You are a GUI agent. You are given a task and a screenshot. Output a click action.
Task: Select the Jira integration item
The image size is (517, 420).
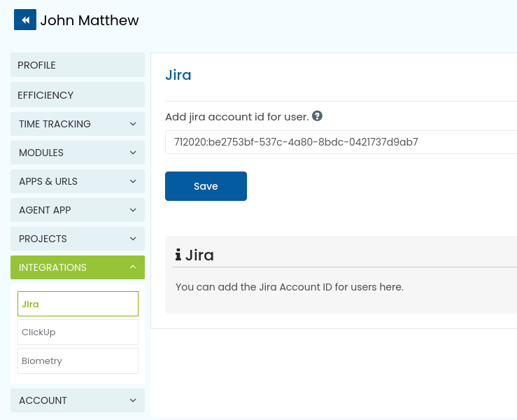78,304
